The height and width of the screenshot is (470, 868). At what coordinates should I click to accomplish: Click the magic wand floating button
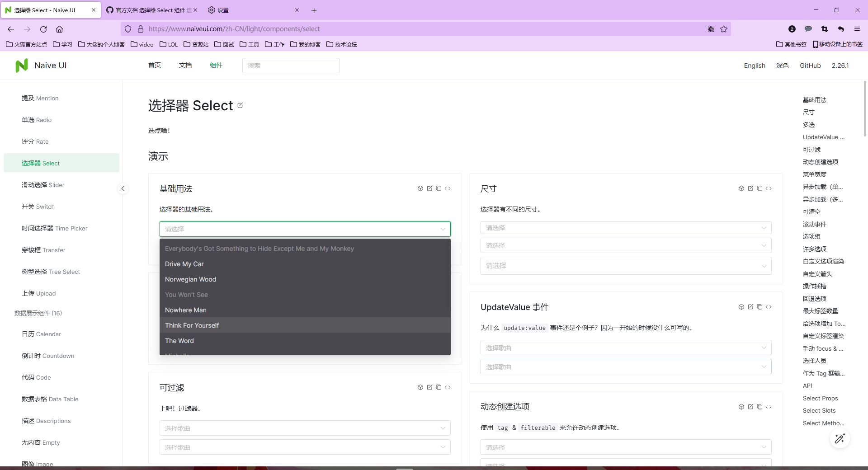(x=840, y=439)
